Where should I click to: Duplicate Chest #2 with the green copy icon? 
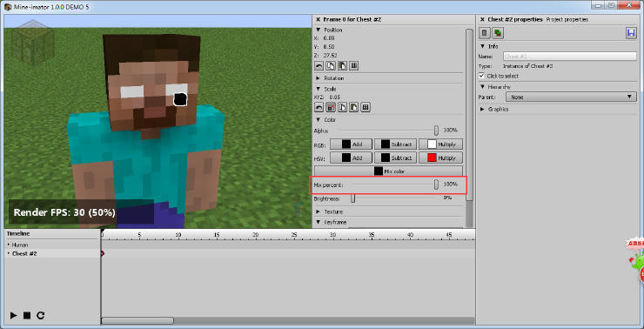tap(498, 33)
